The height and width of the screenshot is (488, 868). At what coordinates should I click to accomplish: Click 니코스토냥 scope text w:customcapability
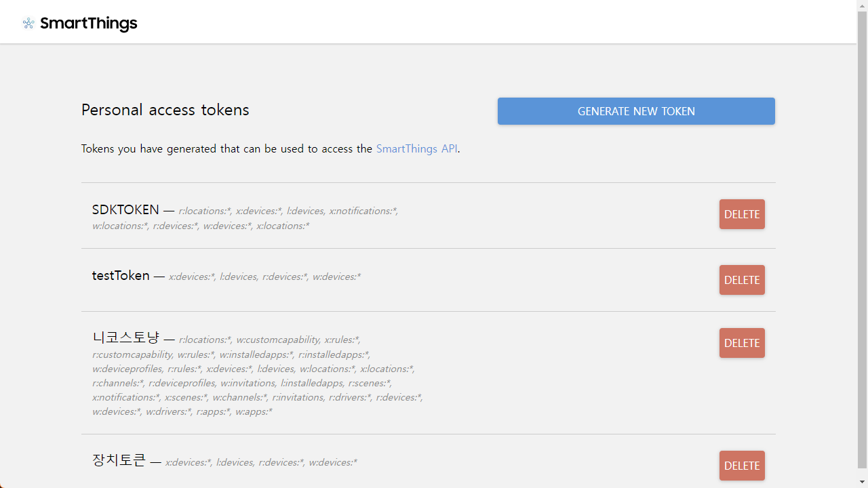278,340
